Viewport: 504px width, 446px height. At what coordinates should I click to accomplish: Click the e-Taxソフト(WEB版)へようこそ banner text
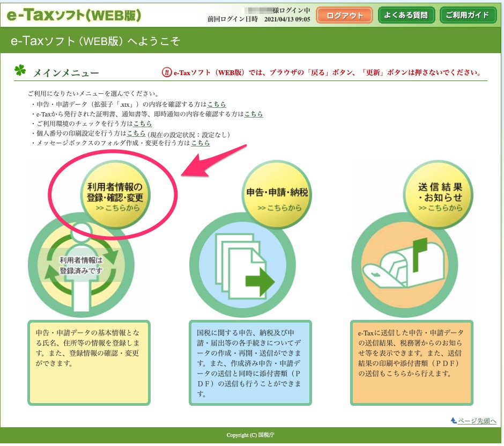coord(95,41)
